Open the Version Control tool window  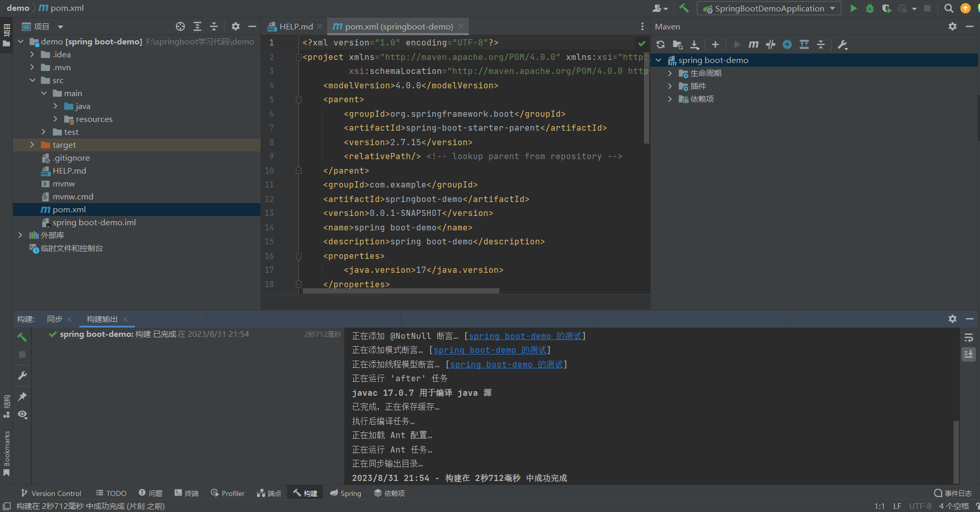[51, 493]
